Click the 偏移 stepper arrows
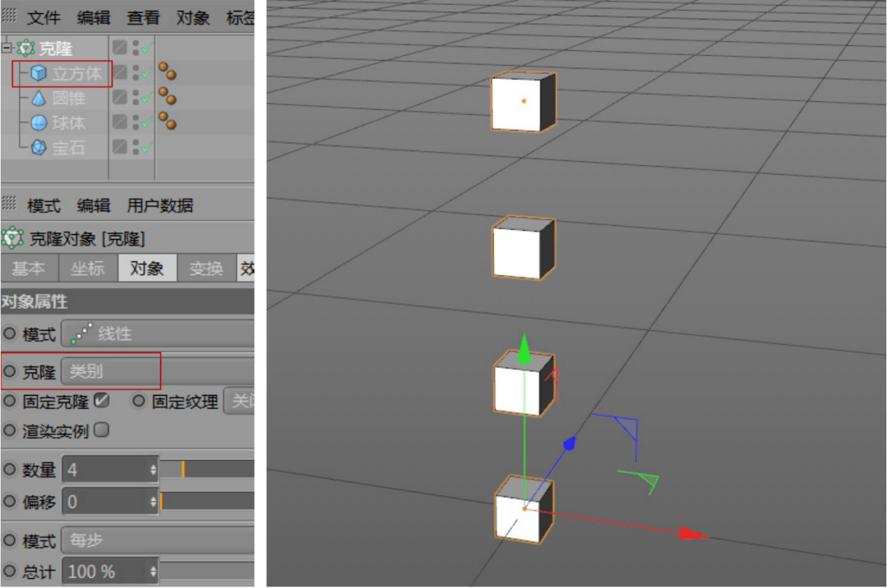The image size is (887, 588). [x=154, y=502]
